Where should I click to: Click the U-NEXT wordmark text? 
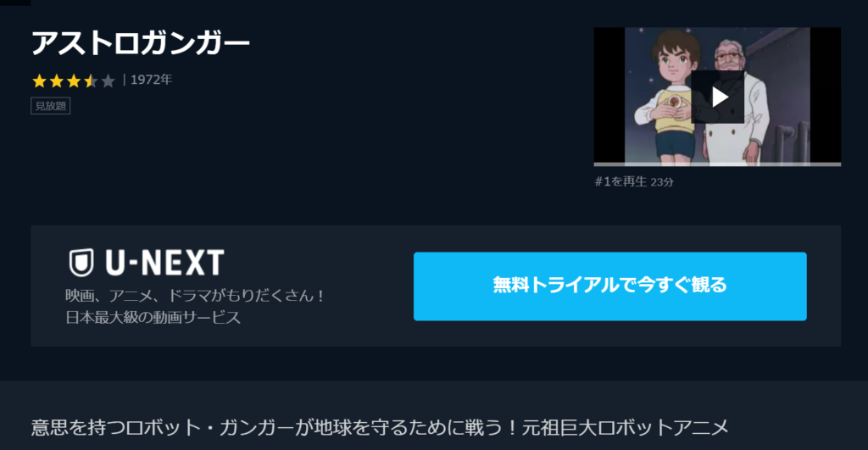coord(164,263)
